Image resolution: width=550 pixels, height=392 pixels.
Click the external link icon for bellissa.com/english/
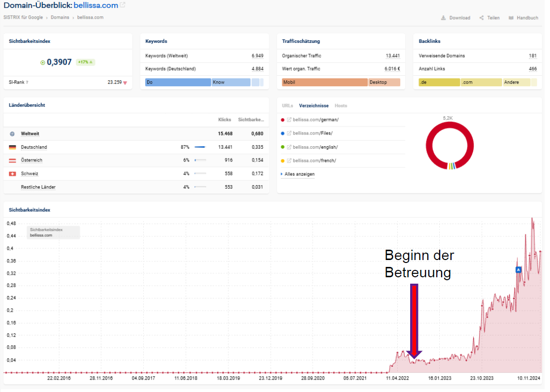pyautogui.click(x=290, y=147)
